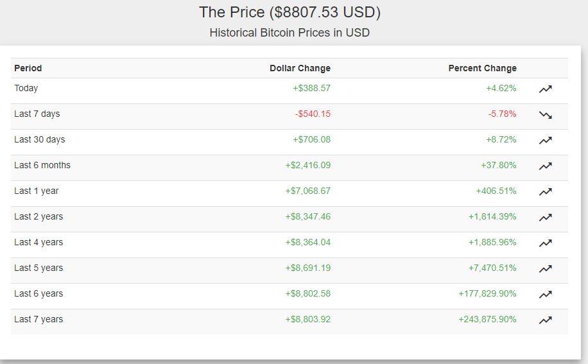Click the Percent Change column header
This screenshot has height=364, width=588.
[482, 68]
